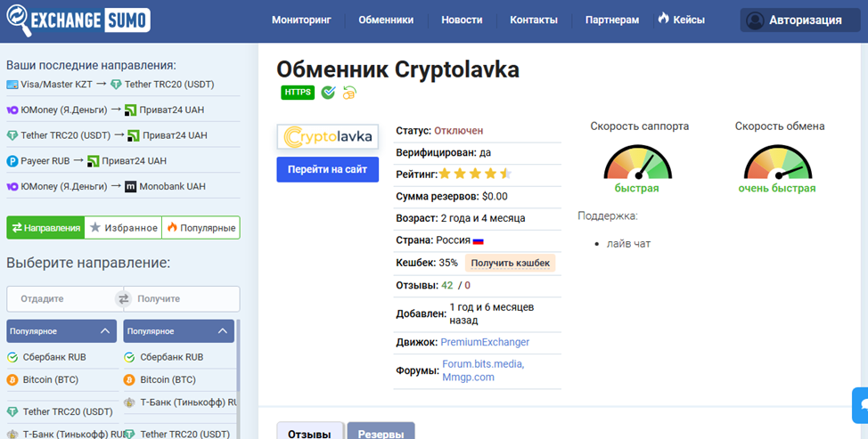Open the PremiumExchanger link
The image size is (868, 439).
[485, 342]
